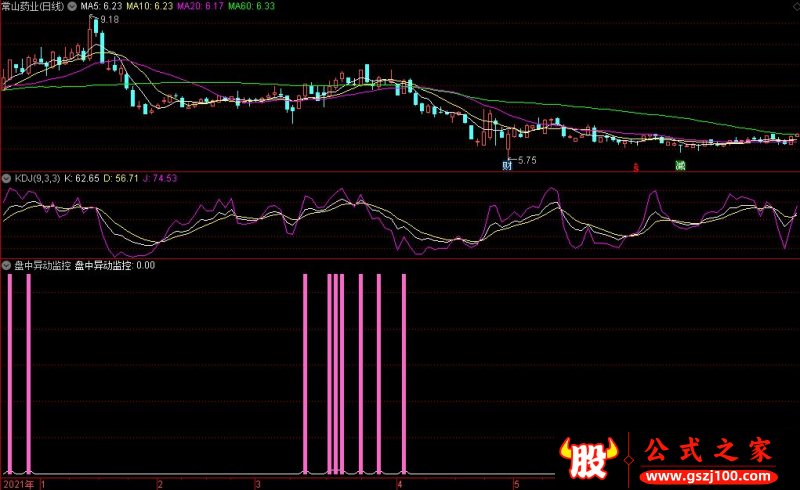Click month 4 on the time axis
Viewport: 800px width, 490px height.
pyautogui.click(x=399, y=484)
